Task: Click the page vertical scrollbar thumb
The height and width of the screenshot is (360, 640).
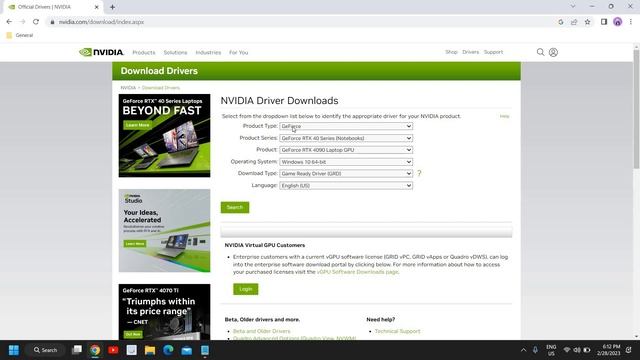Action: pos(636,109)
